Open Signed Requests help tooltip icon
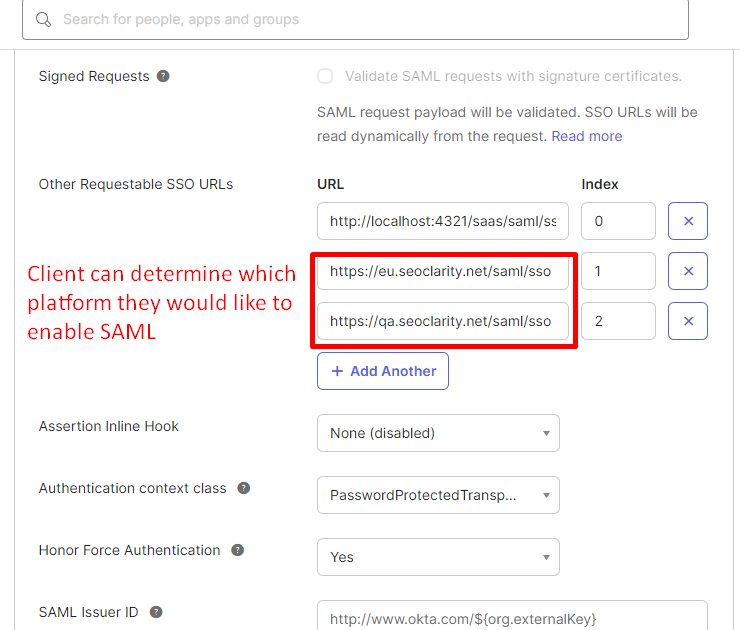 [x=163, y=76]
